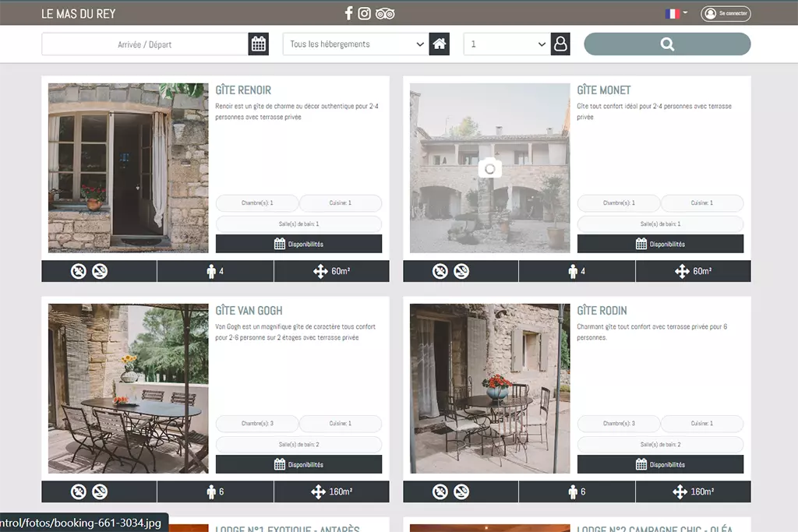
Task: Click Salle(s) de bain: 1 for Gîte Monet
Action: click(x=660, y=224)
